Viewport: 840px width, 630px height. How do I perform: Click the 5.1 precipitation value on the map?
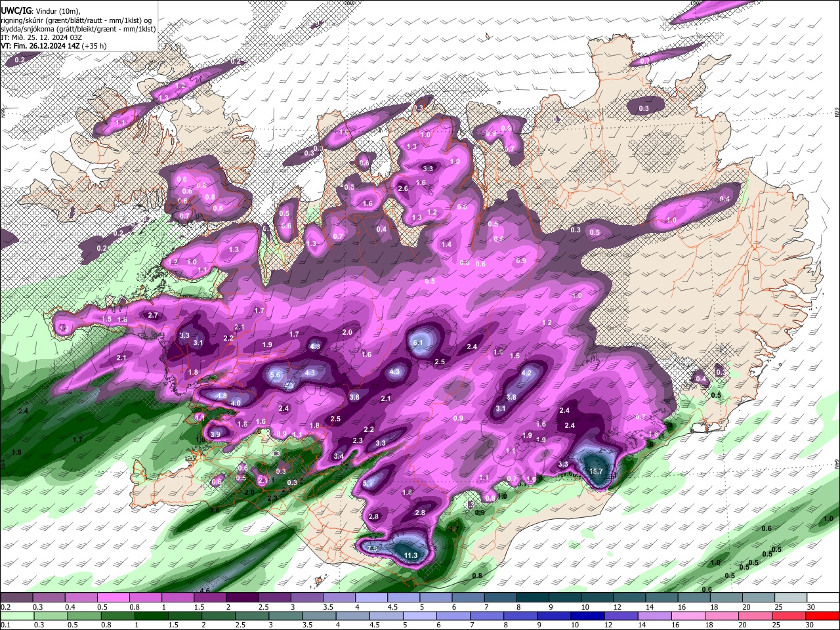[x=368, y=484]
